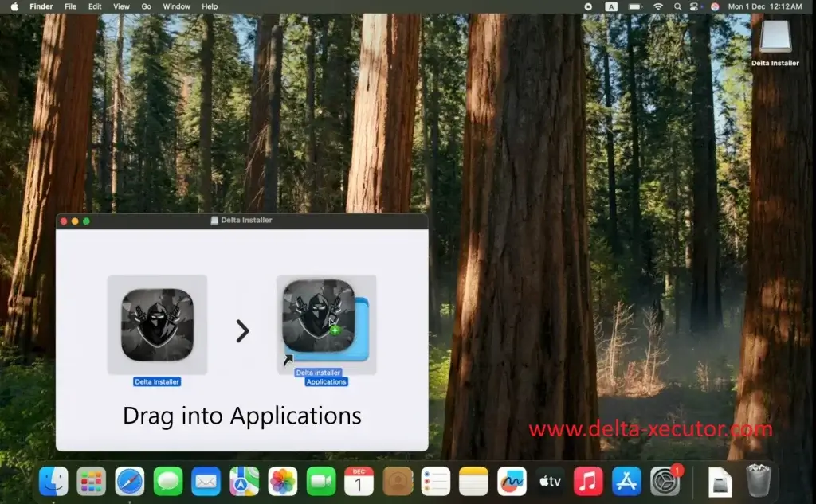Open Finder from the Dock

53,481
